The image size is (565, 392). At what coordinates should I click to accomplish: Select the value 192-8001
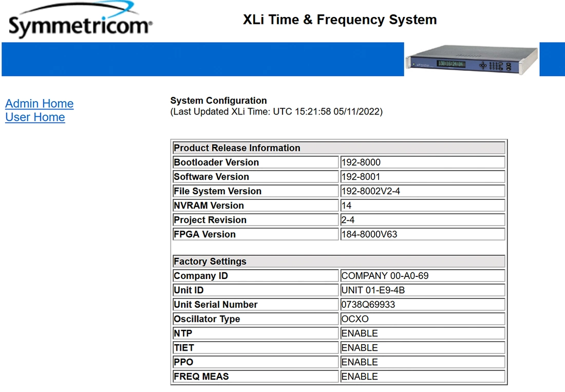(x=361, y=177)
